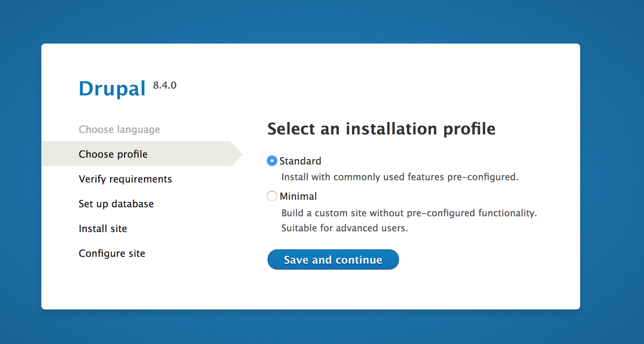The height and width of the screenshot is (344, 644).
Task: Click the Save and continue button
Action: [x=333, y=260]
